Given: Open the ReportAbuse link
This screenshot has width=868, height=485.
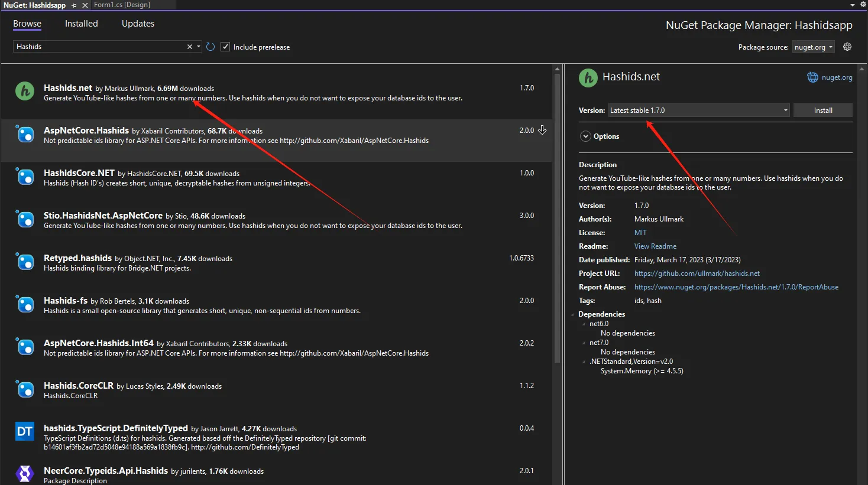Looking at the screenshot, I should [x=736, y=287].
